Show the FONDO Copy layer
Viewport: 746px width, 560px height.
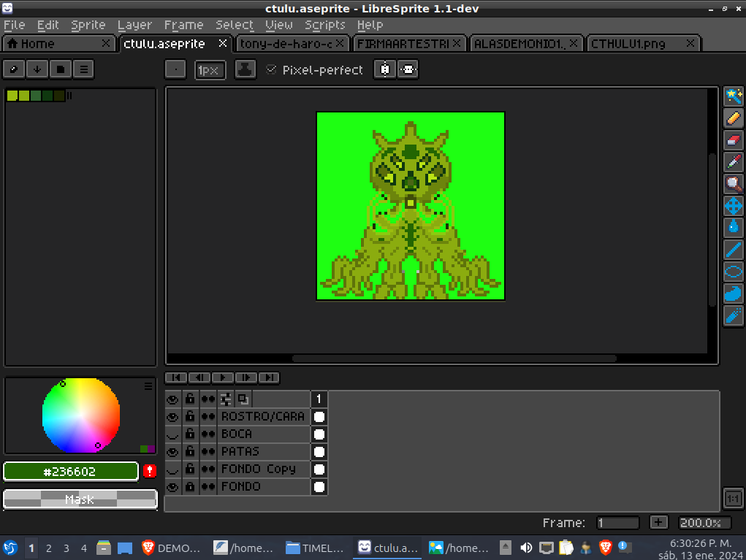172,469
